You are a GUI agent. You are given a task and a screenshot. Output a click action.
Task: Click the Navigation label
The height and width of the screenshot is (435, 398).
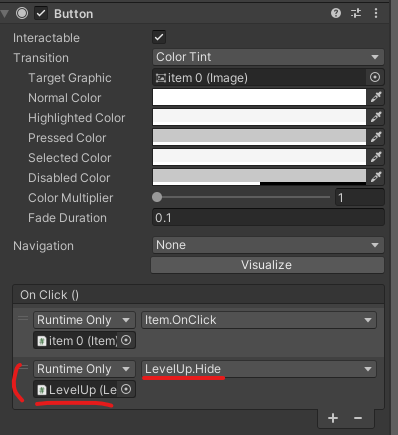[43, 246]
